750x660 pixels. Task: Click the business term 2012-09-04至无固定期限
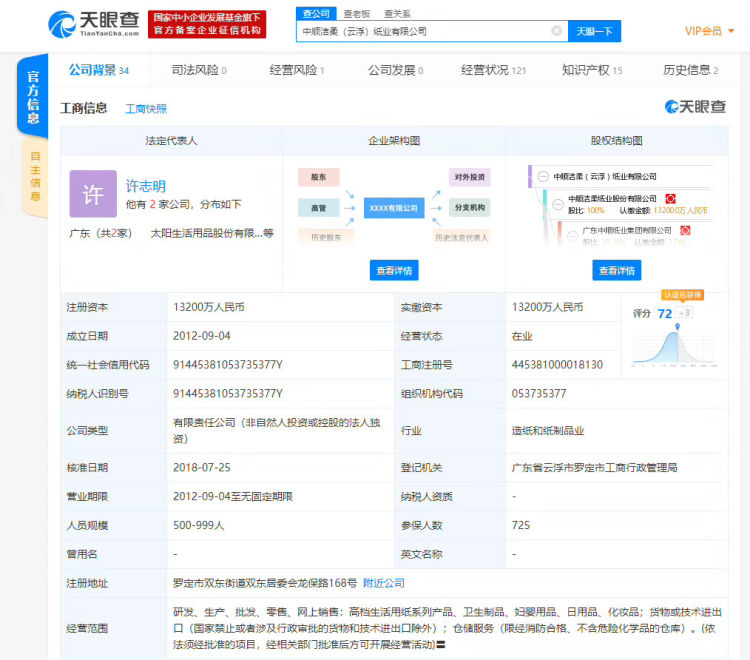point(233,496)
